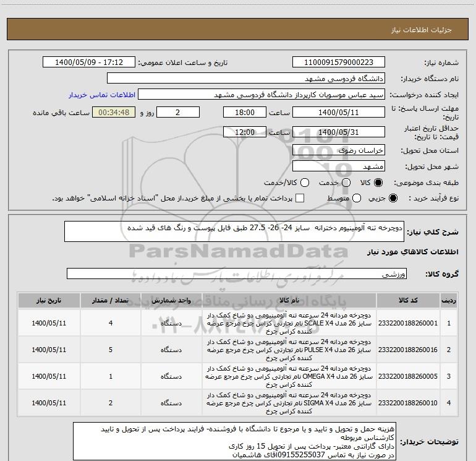Viewport: 476px width, 461px height.
Task: Click the delivery city field مشهد
Action: (x=339, y=166)
